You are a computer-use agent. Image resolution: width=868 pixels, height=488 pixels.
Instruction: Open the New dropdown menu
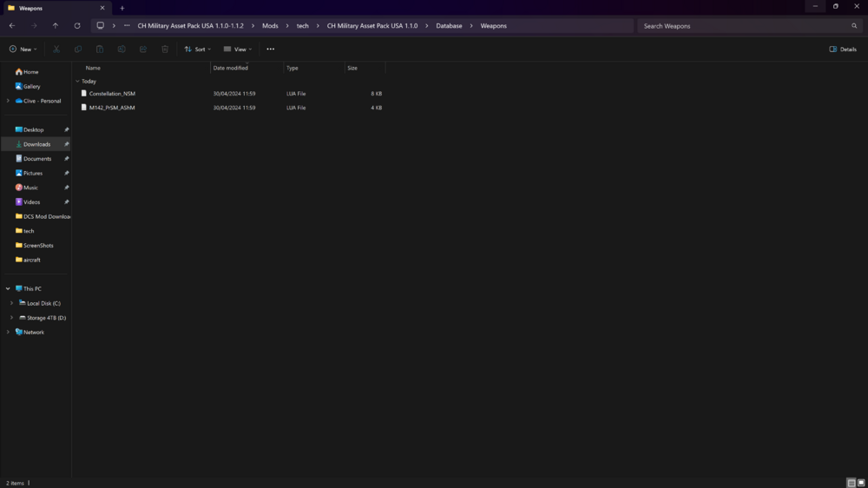(x=23, y=49)
